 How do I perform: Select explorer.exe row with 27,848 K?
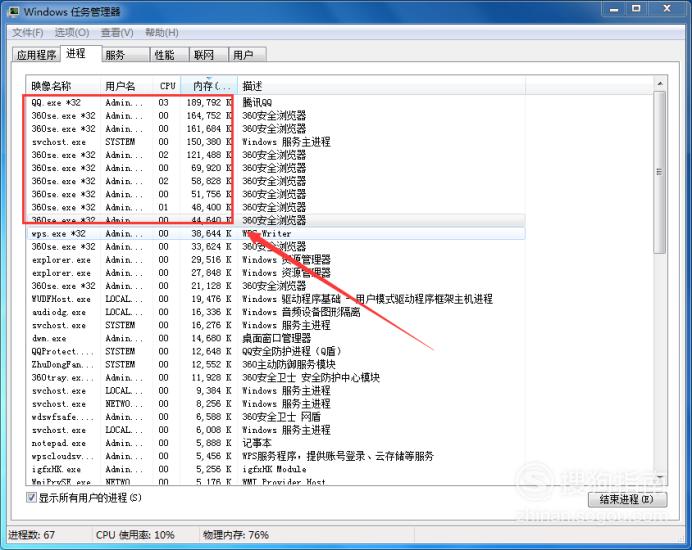(x=276, y=273)
